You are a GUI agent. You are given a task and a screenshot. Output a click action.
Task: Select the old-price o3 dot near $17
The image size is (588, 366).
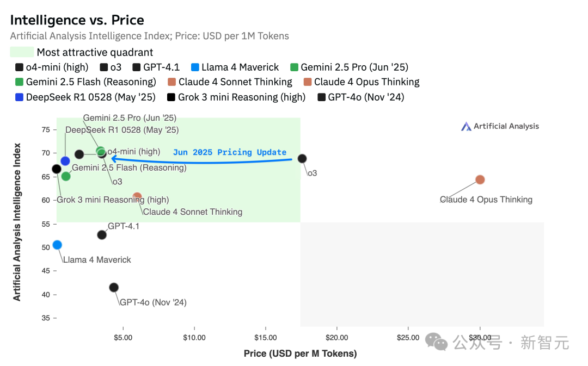coord(302,159)
